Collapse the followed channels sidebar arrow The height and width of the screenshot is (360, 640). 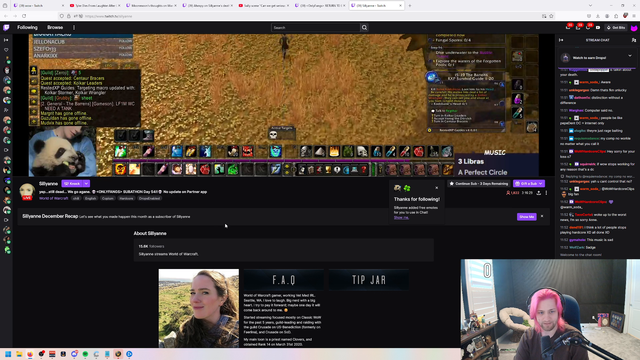6,40
